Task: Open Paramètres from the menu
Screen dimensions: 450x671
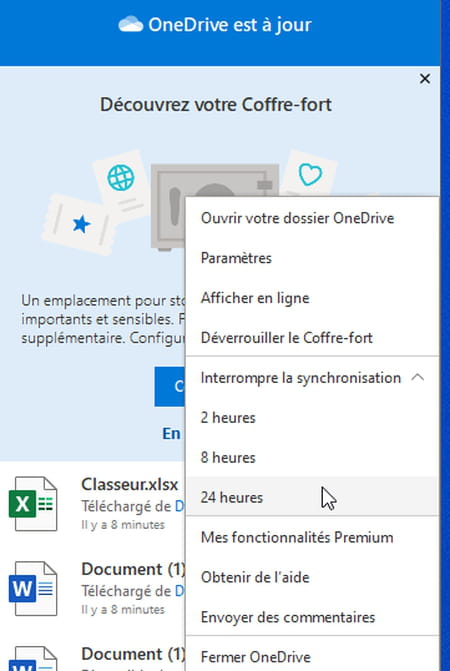Action: point(313,258)
